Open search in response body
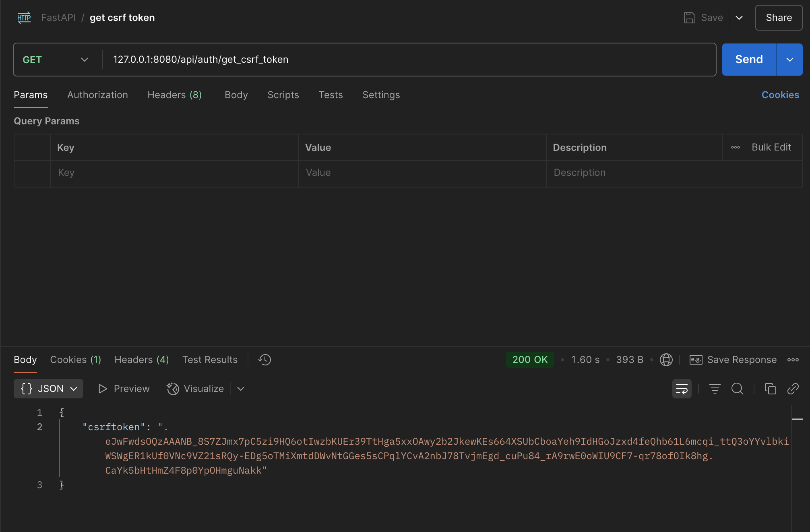 (737, 389)
